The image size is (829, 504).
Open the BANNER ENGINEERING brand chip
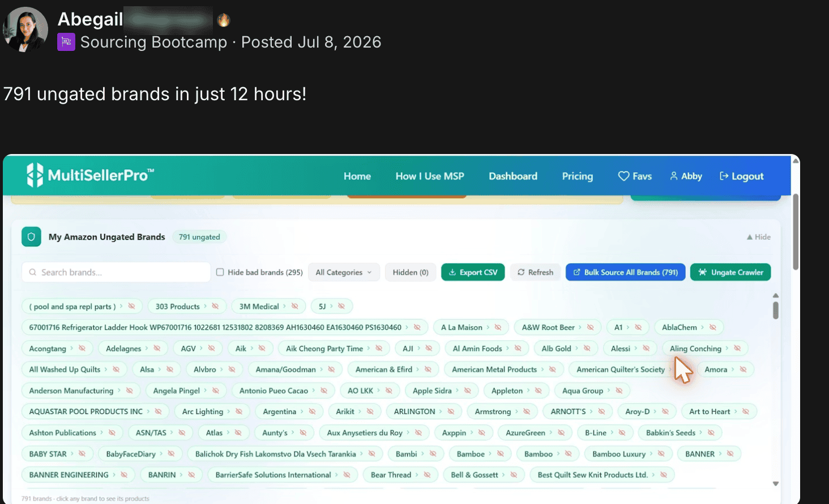click(x=78, y=475)
